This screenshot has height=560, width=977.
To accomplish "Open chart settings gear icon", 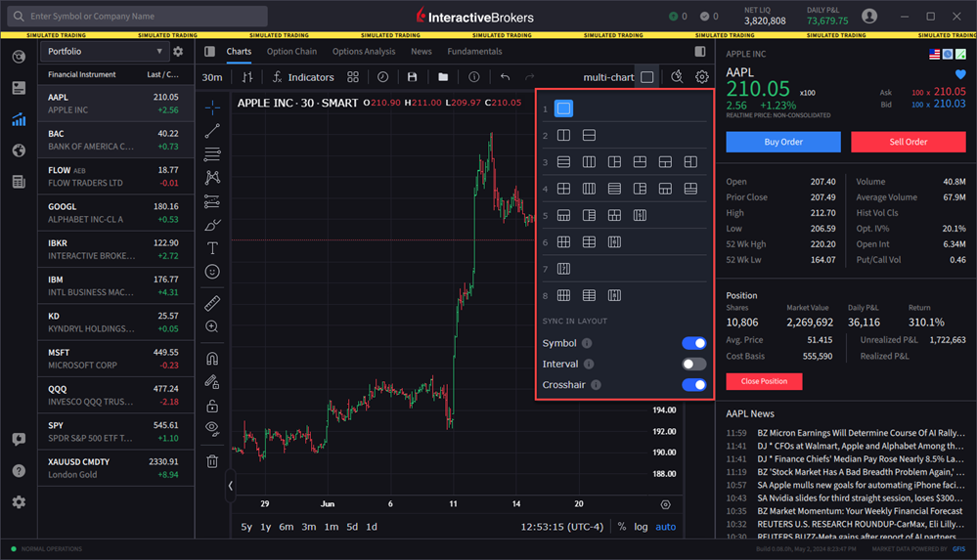I will coord(701,77).
